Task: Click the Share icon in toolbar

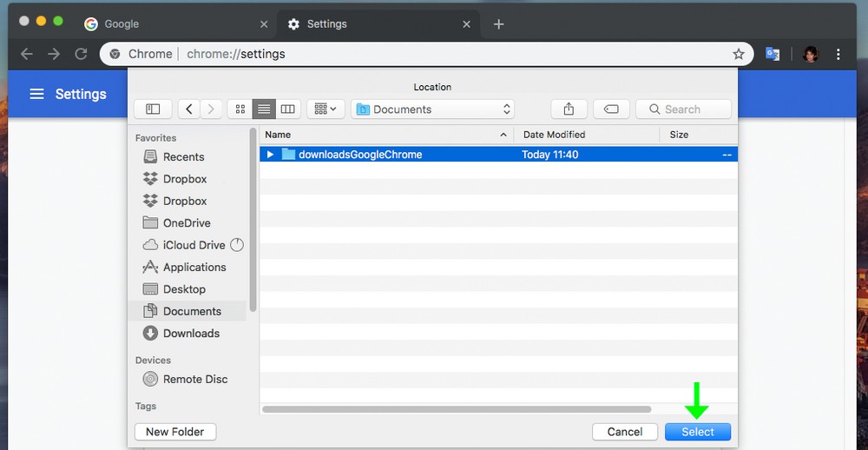Action: (x=569, y=109)
